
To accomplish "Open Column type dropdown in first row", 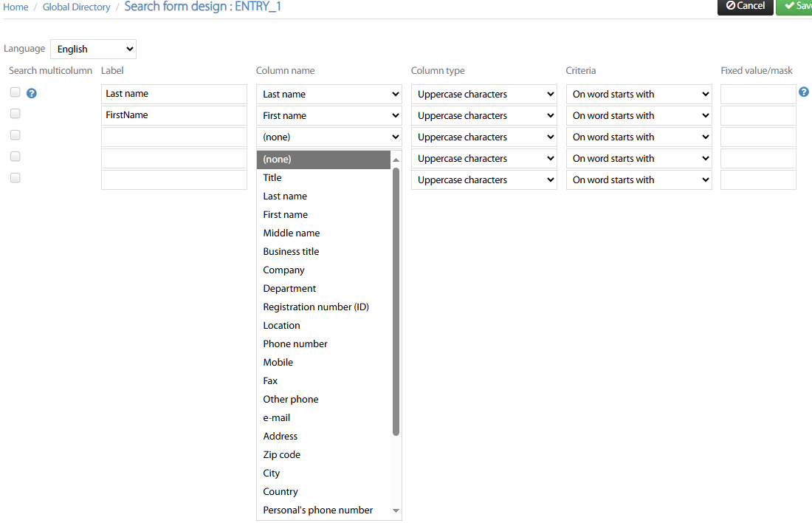I will [x=484, y=95].
